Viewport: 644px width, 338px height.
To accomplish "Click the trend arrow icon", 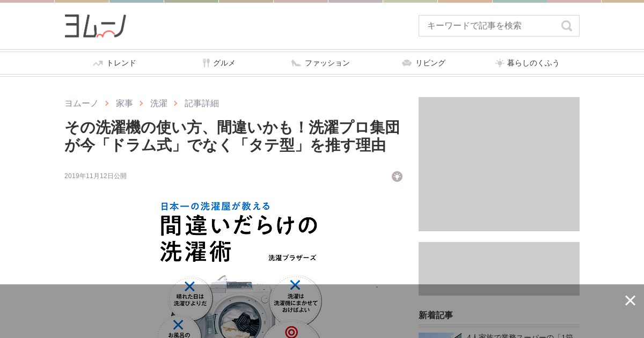I will pyautogui.click(x=98, y=63).
